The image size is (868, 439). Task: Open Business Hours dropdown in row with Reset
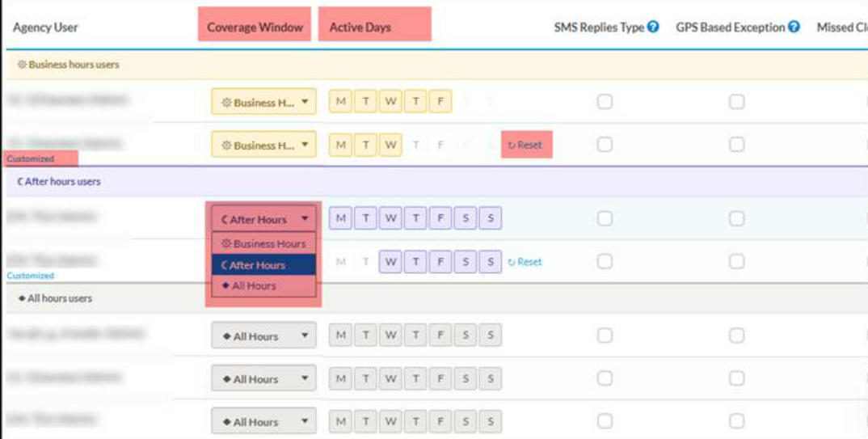[263, 145]
